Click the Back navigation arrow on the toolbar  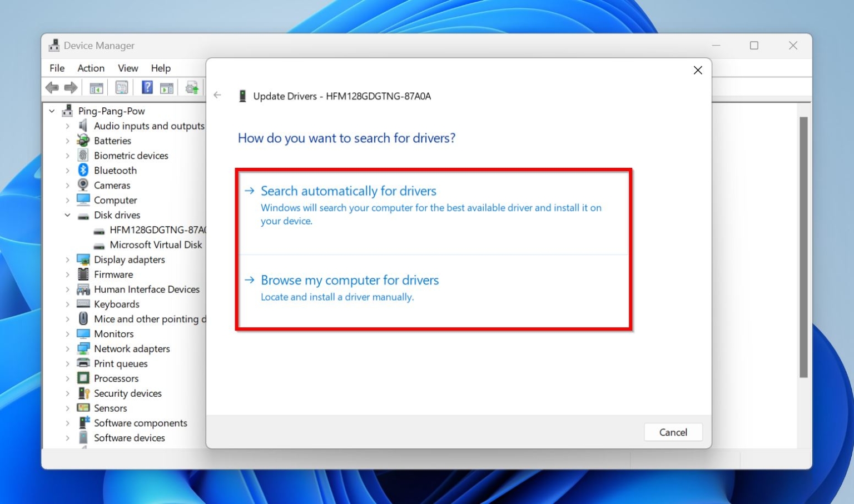53,87
